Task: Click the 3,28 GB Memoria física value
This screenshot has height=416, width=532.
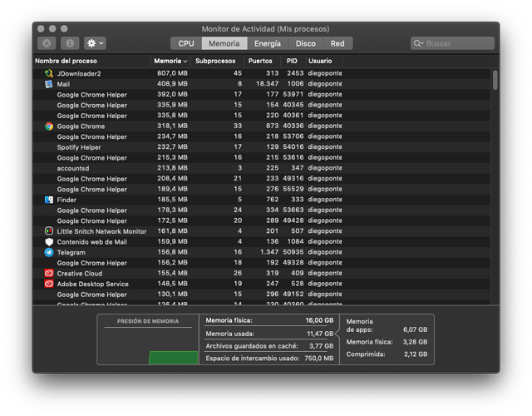Action: pyautogui.click(x=415, y=342)
